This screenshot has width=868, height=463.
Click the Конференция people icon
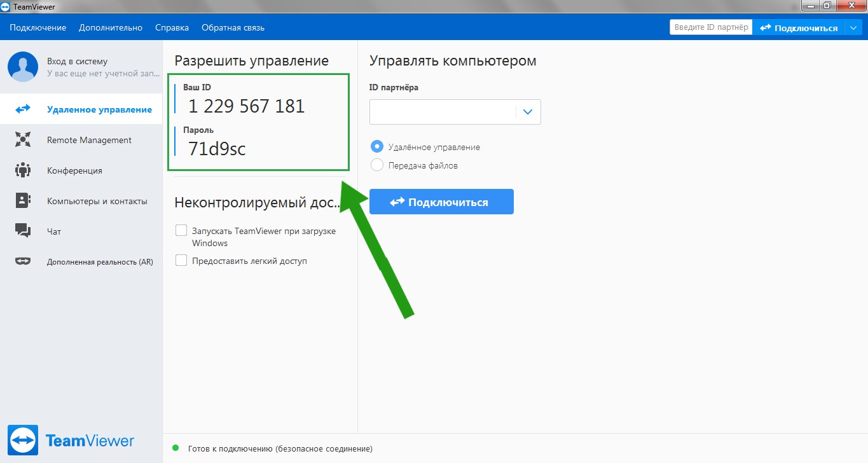tap(23, 170)
